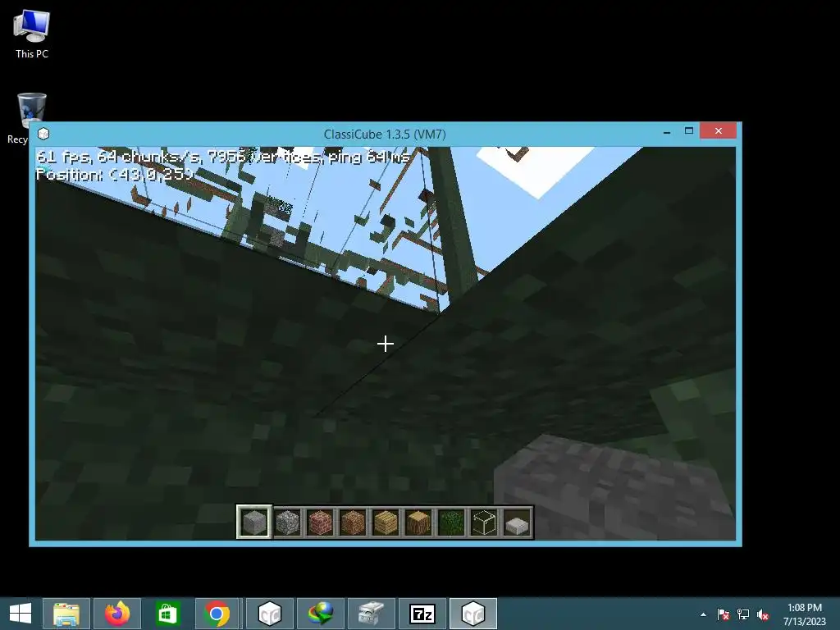The image size is (840, 630).
Task: Open the first ClassiCube taskbar icon
Action: pos(269,614)
